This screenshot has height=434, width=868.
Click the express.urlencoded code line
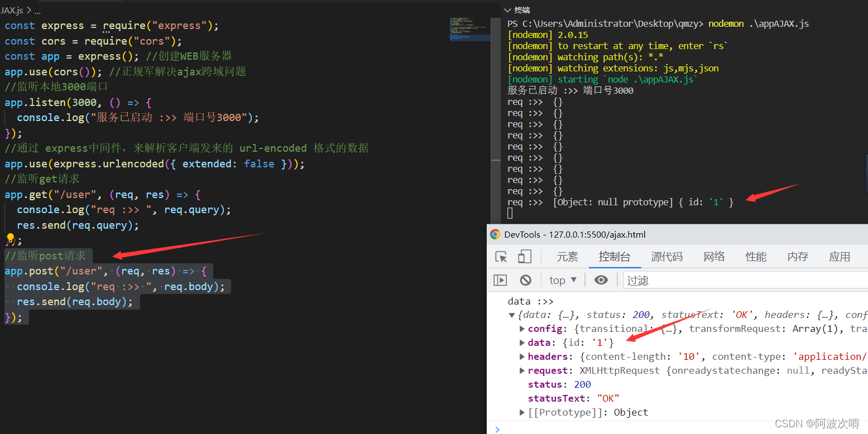pyautogui.click(x=155, y=164)
